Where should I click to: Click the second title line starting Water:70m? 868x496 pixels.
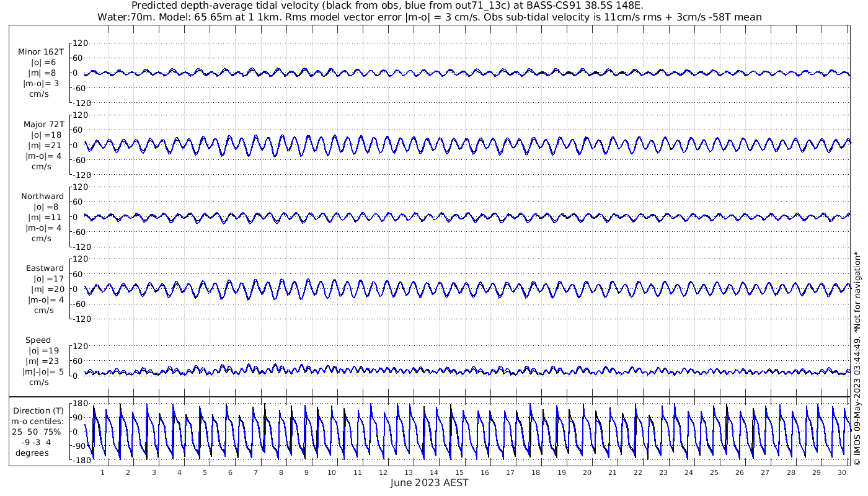tap(429, 17)
